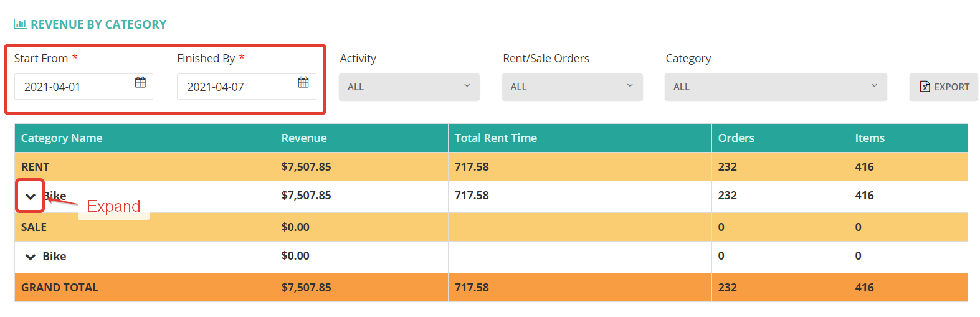The height and width of the screenshot is (317, 980).
Task: Click the Start From date field
Action: (83, 87)
